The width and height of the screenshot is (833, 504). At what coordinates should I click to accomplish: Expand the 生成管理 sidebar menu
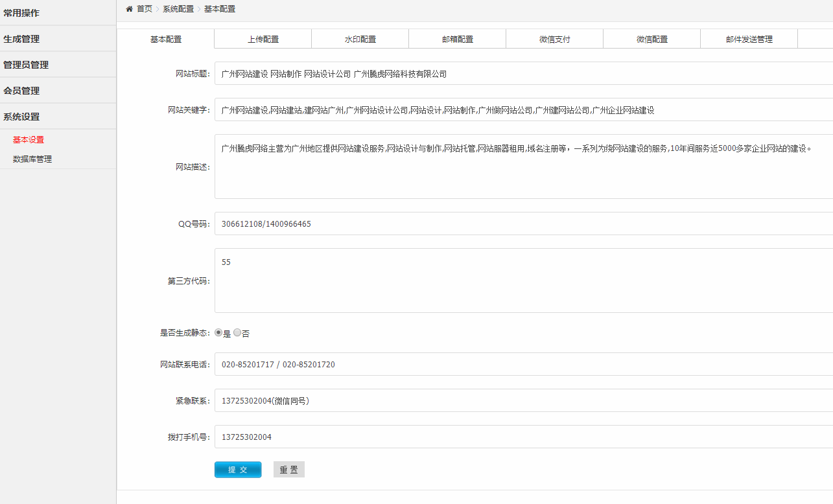click(23, 38)
